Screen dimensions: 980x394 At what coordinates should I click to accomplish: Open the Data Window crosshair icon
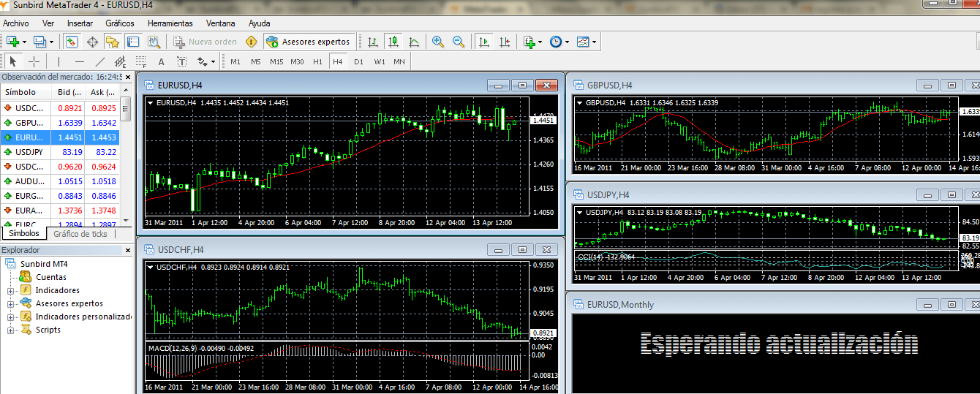[92, 42]
